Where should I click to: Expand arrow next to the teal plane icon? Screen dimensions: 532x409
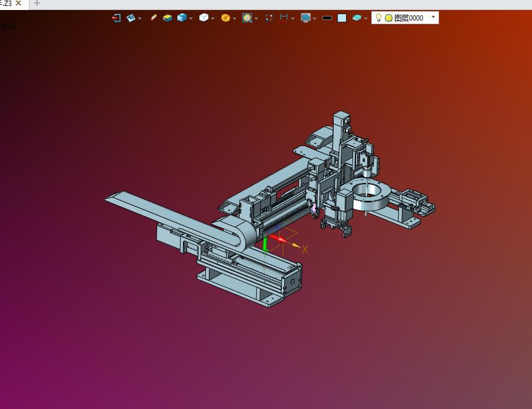tap(365, 18)
